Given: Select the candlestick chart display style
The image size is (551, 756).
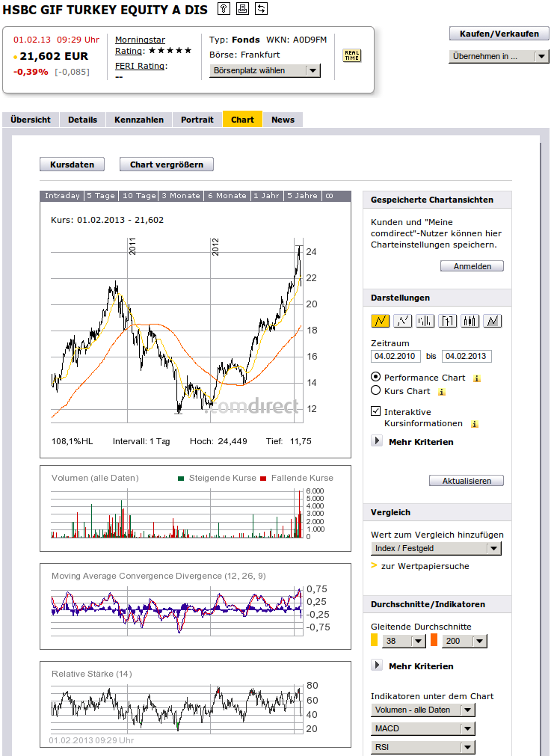Looking at the screenshot, I should (x=470, y=321).
